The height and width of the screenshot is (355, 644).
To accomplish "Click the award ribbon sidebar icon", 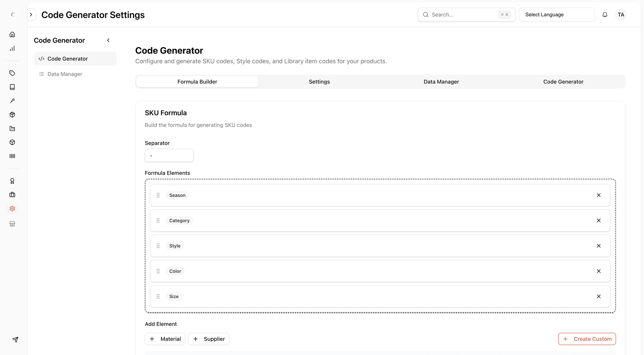I will (x=12, y=181).
